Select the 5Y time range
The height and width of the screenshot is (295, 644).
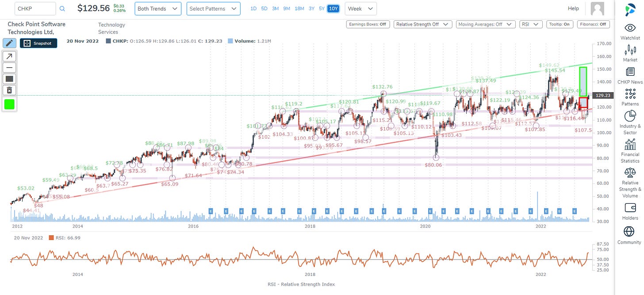click(x=322, y=8)
